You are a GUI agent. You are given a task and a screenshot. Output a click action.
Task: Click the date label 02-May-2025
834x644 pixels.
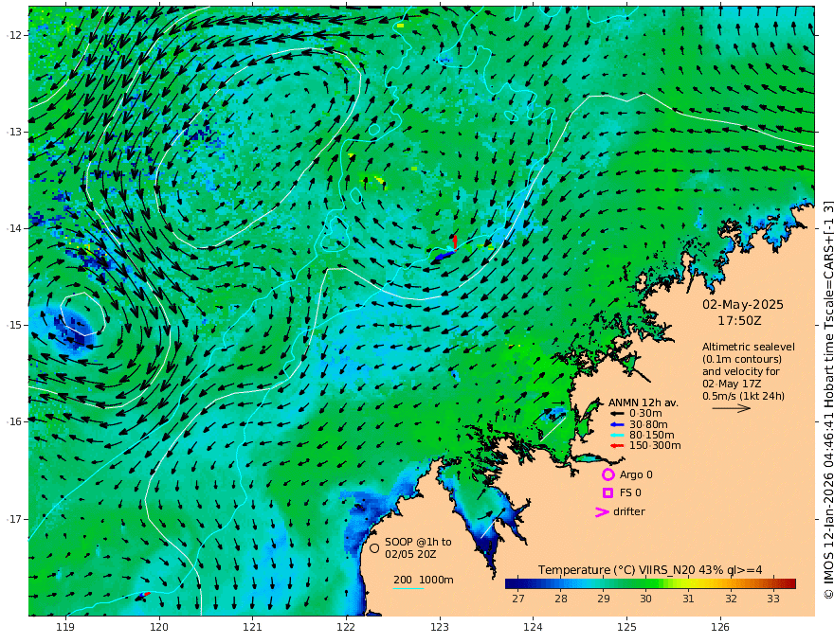pyautogui.click(x=743, y=304)
